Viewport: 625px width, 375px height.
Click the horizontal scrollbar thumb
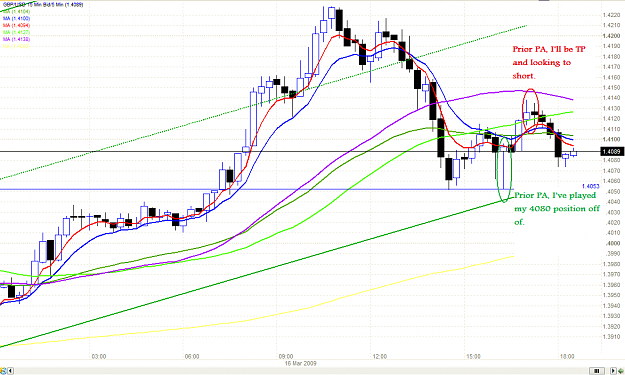coord(597,371)
